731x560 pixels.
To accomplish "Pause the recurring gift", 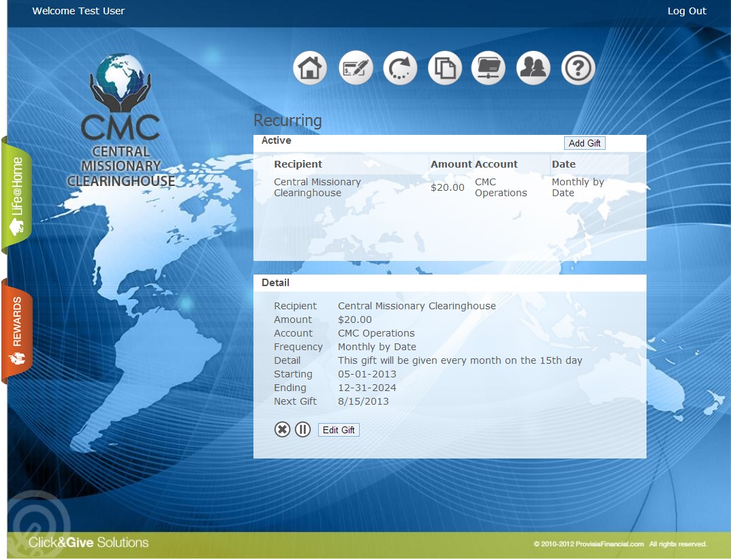I will pos(302,429).
